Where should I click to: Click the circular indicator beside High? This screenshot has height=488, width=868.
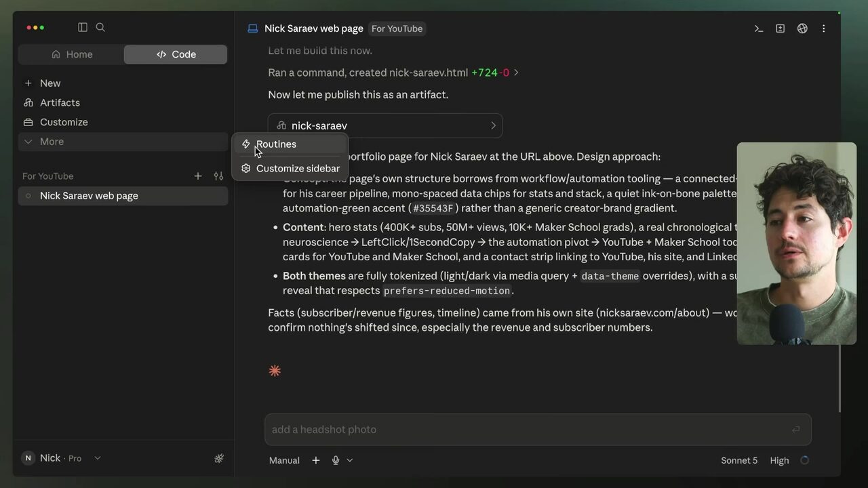click(x=804, y=460)
